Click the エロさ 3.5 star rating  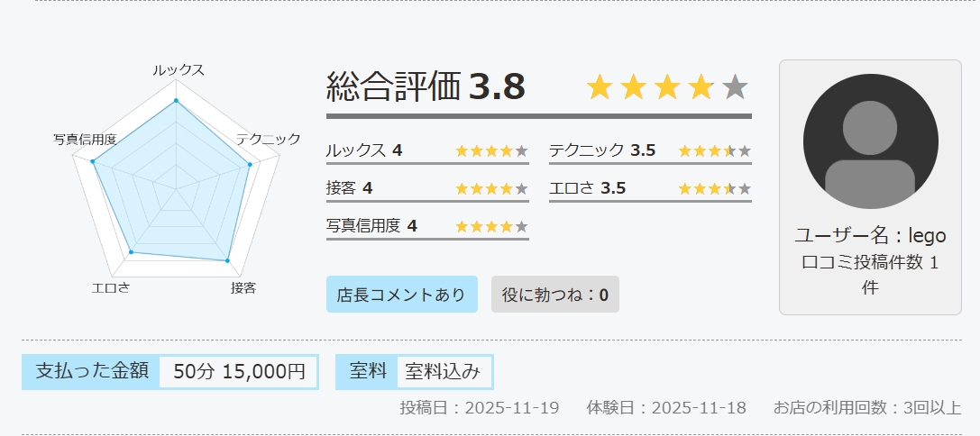pos(714,189)
